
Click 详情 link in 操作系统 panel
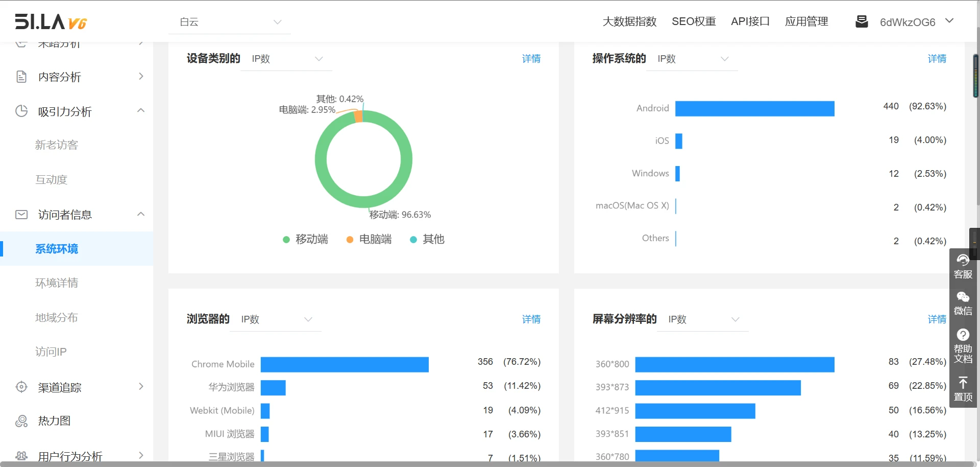coord(937,59)
